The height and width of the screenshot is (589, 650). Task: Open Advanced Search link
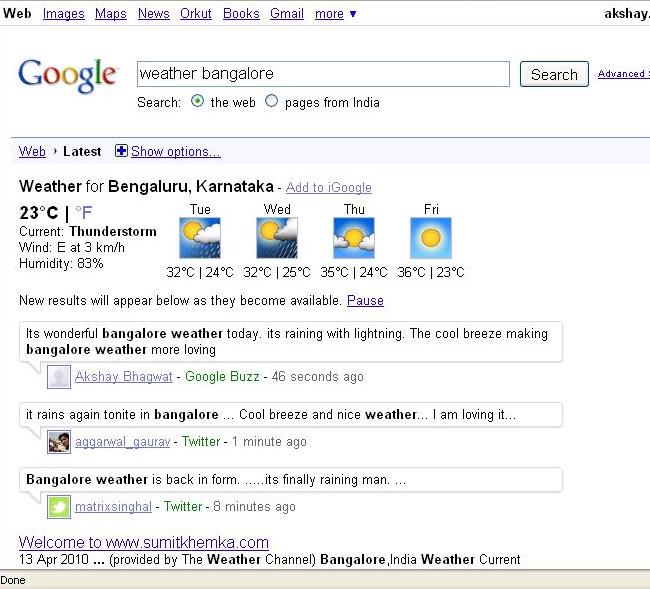pos(623,74)
